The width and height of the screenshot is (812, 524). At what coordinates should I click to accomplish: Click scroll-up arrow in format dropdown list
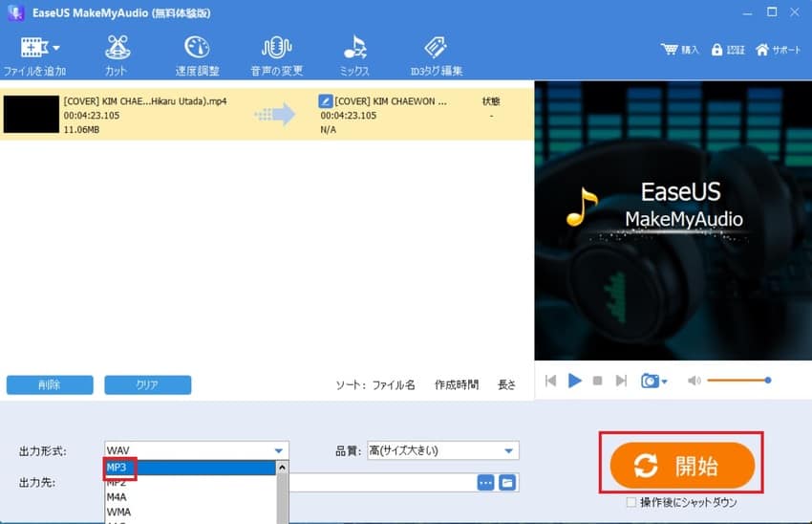point(282,468)
